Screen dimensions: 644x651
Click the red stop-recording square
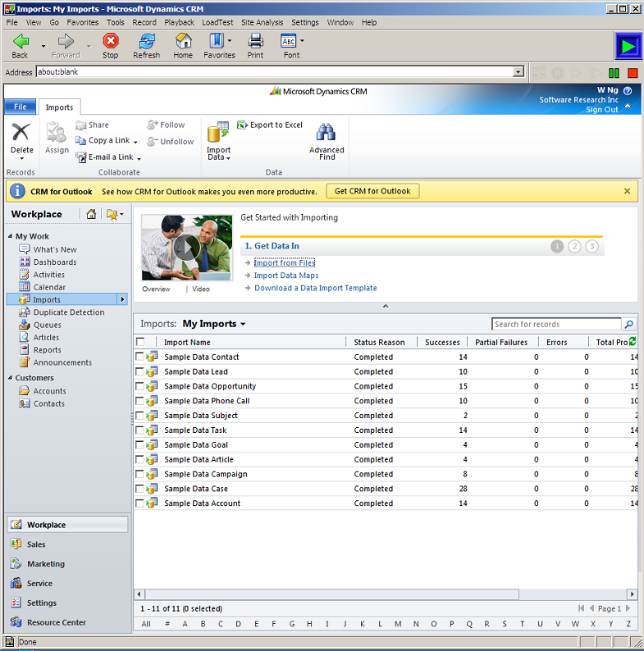coord(633,73)
